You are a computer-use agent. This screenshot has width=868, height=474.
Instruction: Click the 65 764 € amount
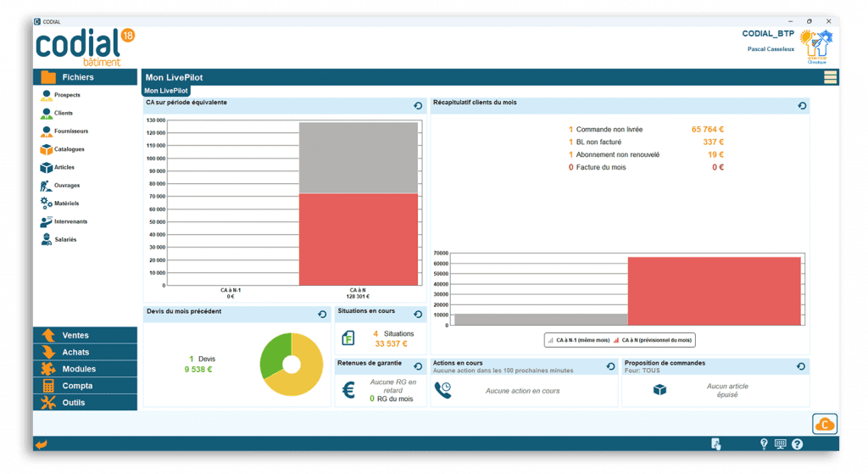708,130
